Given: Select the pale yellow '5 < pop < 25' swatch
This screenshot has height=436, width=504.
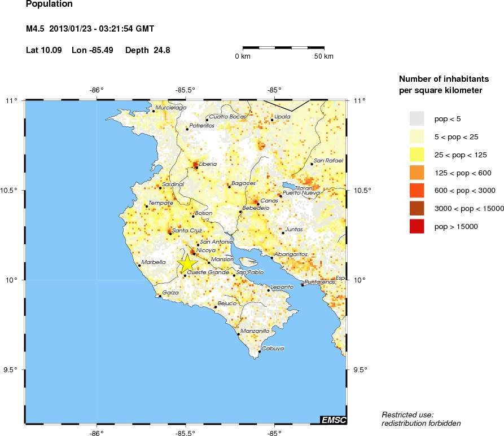Looking at the screenshot, I should 417,136.
